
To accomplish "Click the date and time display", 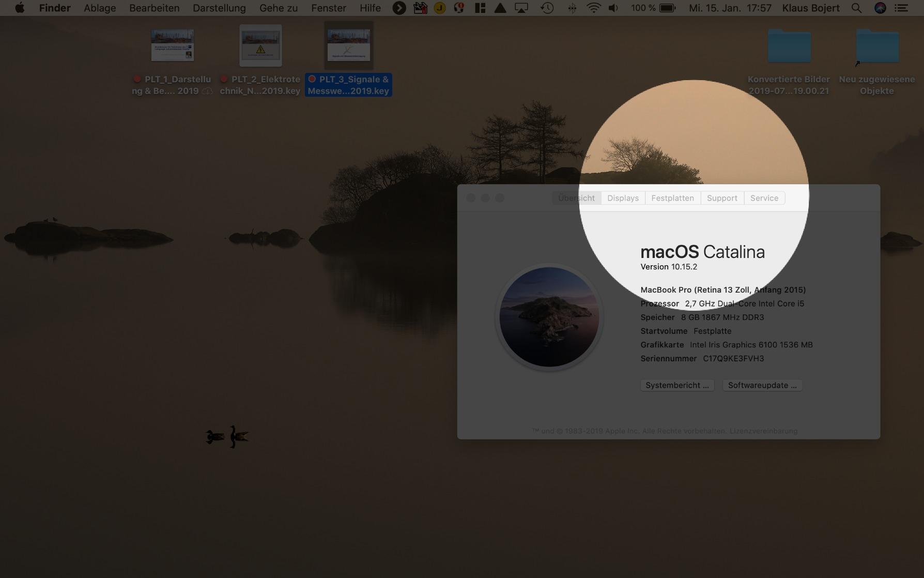I will (730, 8).
